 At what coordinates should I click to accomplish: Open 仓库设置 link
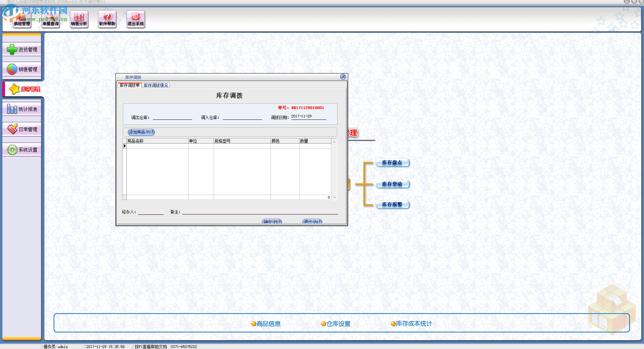click(x=336, y=324)
